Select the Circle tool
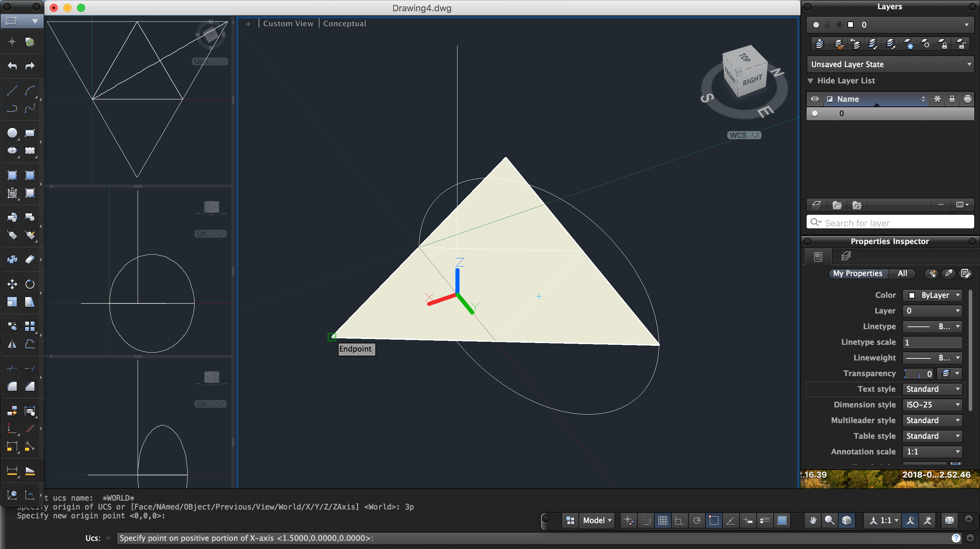 (12, 133)
